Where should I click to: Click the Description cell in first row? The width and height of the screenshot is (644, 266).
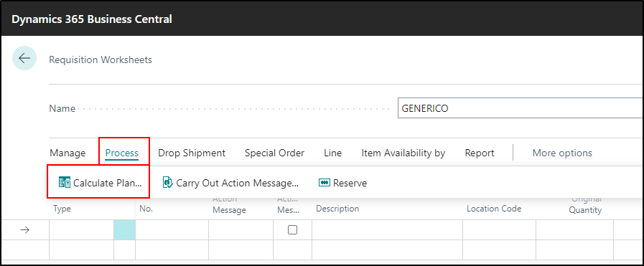tap(387, 230)
